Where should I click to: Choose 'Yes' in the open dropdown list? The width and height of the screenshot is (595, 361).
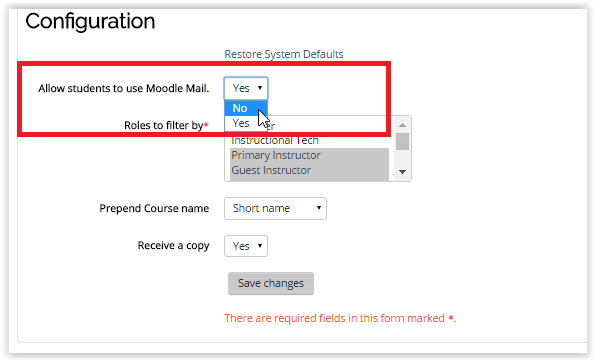(x=246, y=123)
